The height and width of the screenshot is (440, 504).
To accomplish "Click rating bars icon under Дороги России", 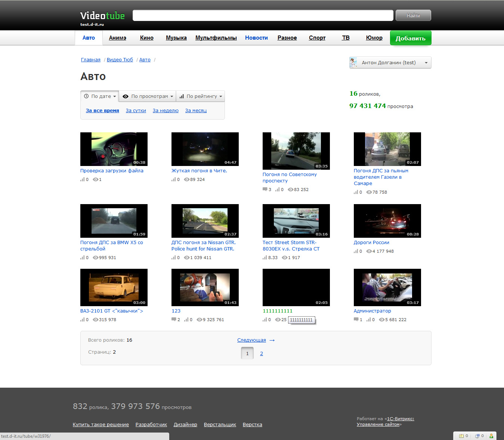I will click(356, 251).
